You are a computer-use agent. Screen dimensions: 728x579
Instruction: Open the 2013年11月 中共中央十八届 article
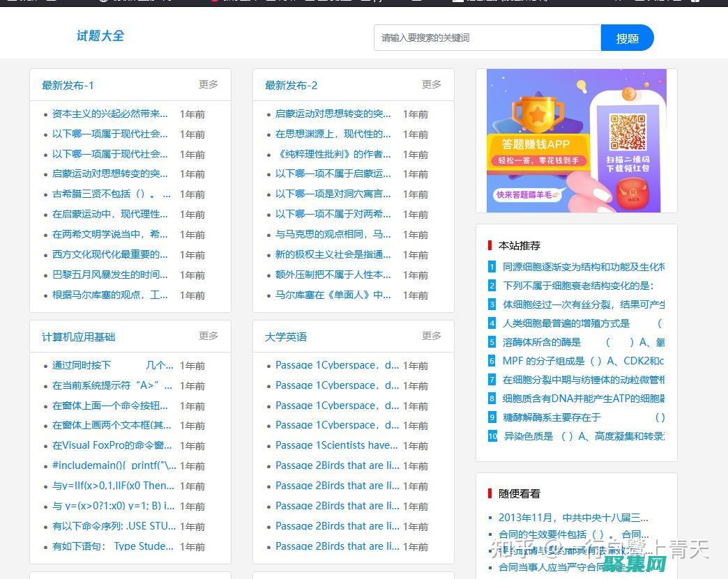575,518
